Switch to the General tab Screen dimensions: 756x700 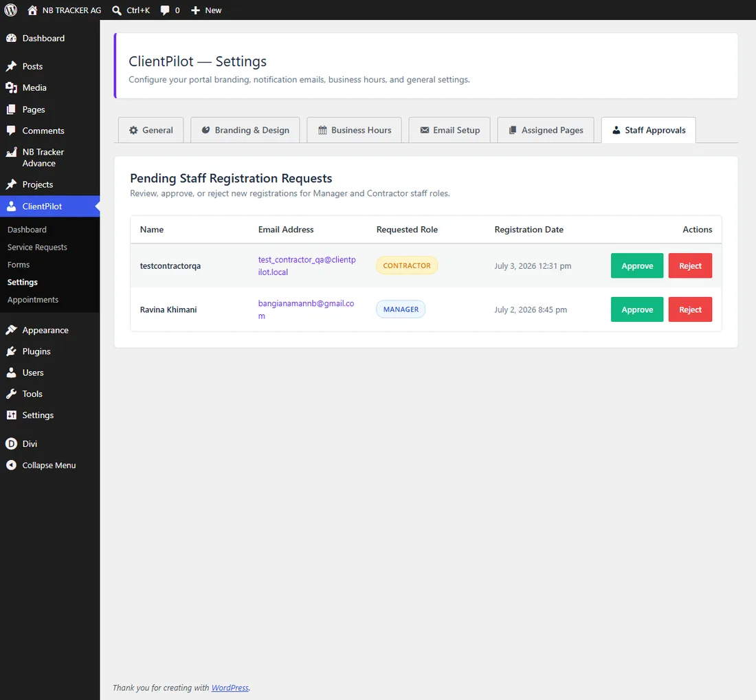click(151, 130)
